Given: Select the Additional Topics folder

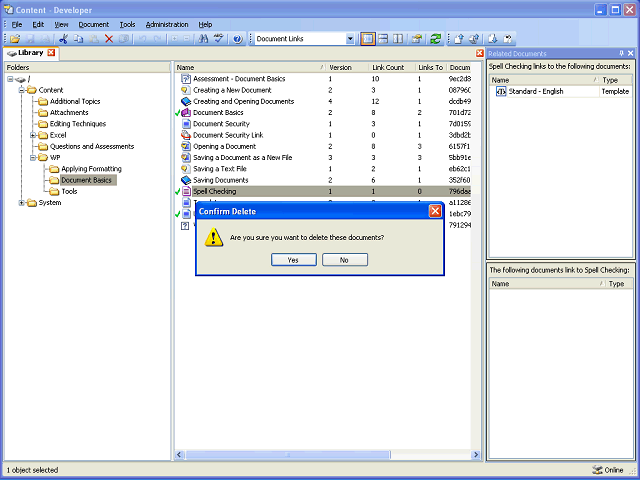Looking at the screenshot, I should pos(75,101).
